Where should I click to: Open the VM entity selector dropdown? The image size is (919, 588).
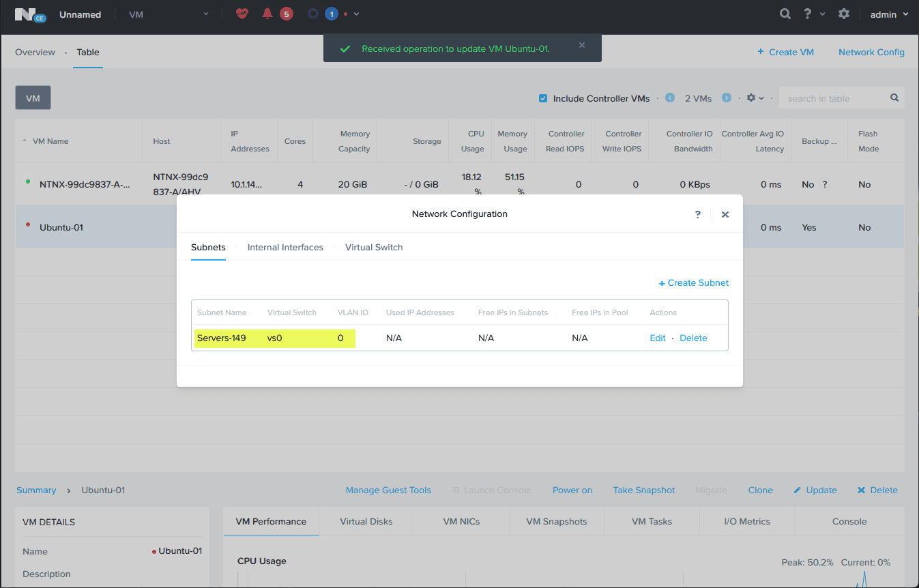[206, 13]
